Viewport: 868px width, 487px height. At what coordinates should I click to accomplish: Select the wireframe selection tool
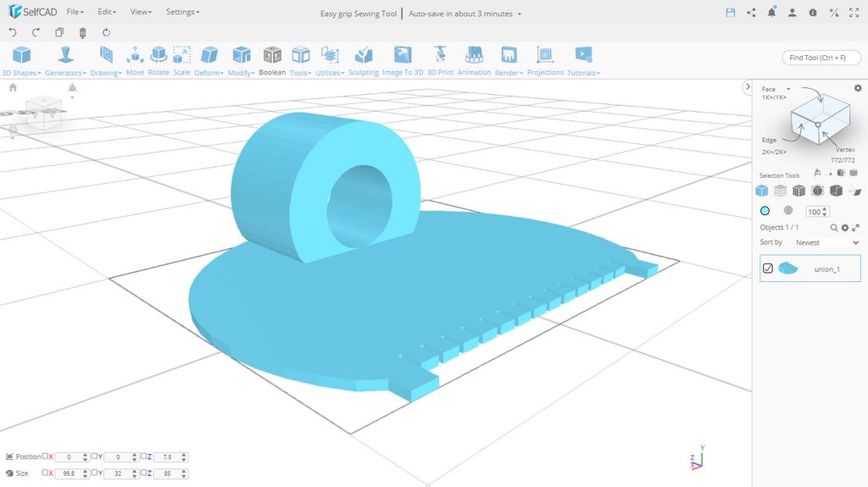(780, 191)
